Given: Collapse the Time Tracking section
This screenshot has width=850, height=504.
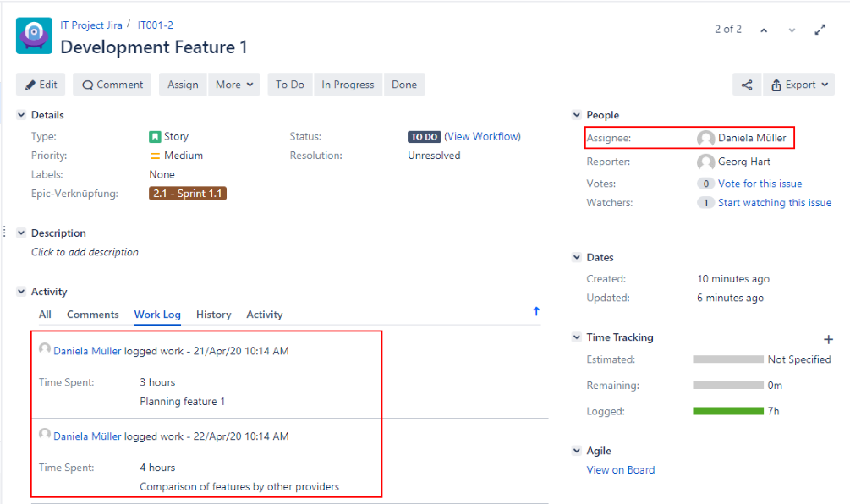Looking at the screenshot, I should [x=577, y=337].
